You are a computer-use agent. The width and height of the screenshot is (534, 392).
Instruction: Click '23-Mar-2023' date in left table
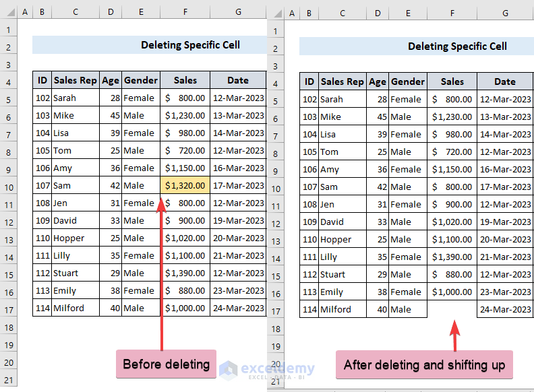click(x=238, y=290)
